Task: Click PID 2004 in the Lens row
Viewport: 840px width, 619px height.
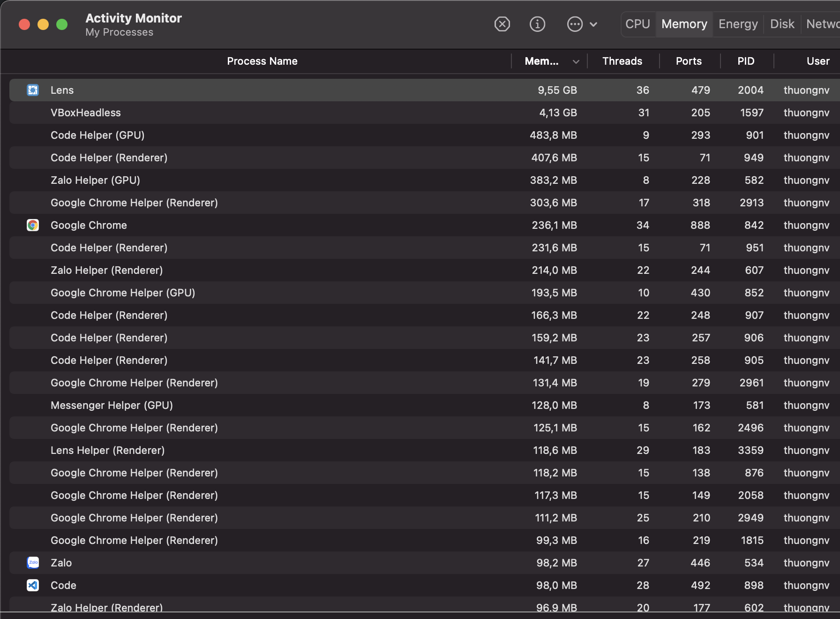Action: click(x=750, y=90)
